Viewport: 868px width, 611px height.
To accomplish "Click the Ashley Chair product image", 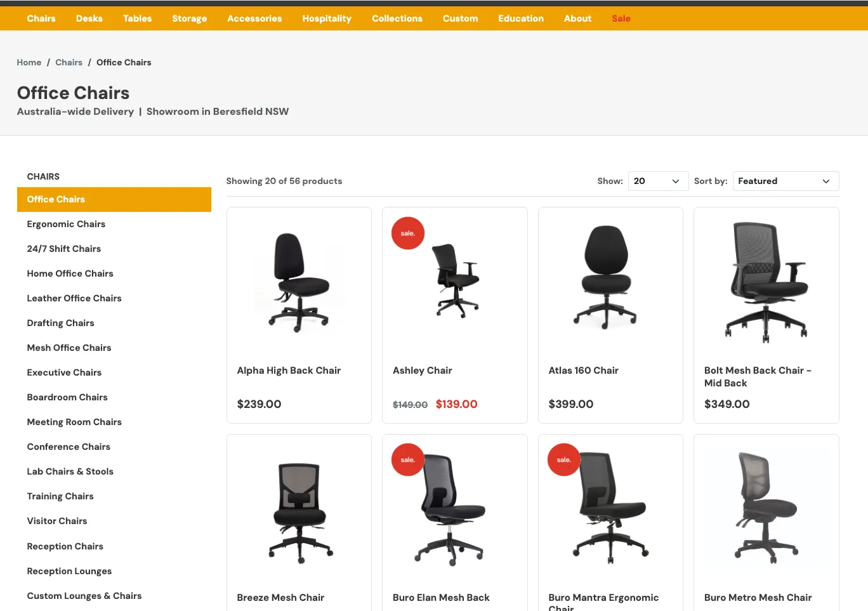I will [455, 281].
